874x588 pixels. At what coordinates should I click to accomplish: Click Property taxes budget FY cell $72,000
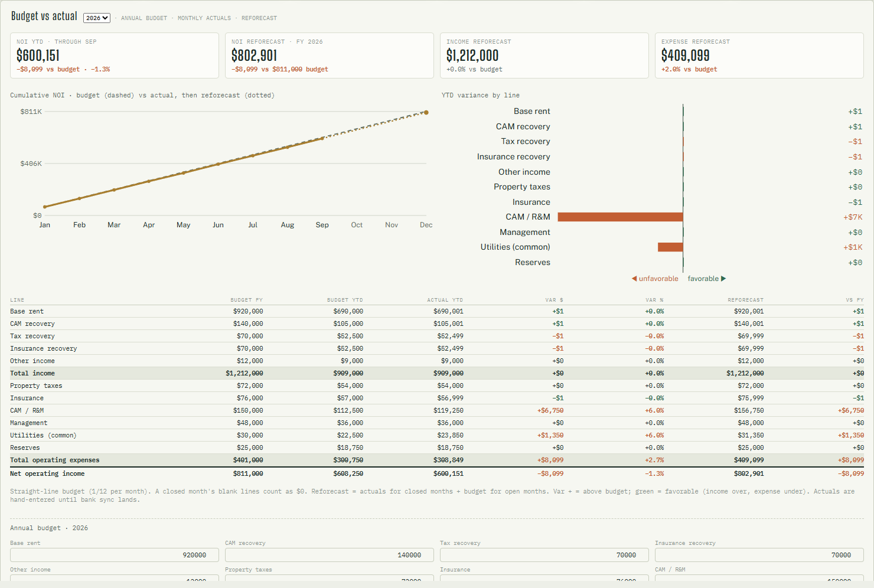click(x=250, y=386)
